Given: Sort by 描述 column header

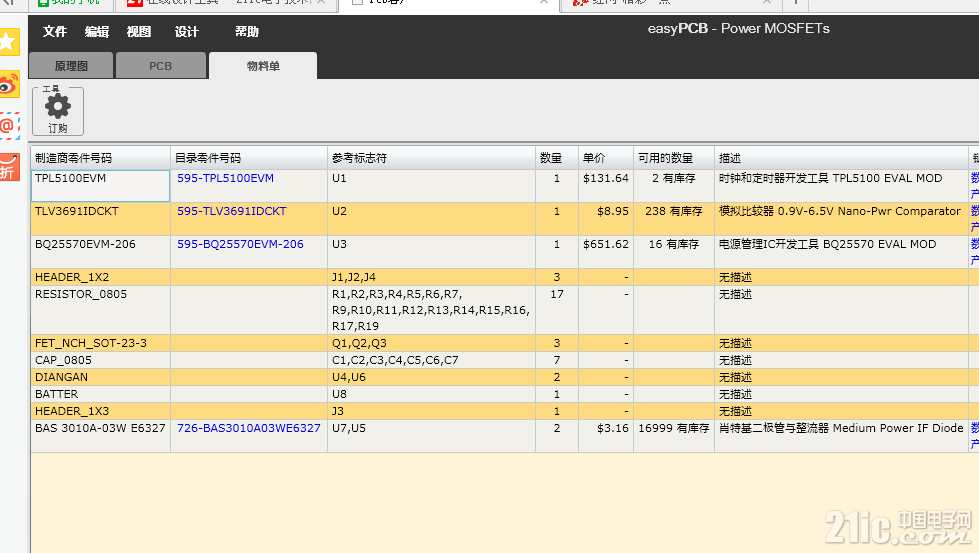Looking at the screenshot, I should pos(841,158).
